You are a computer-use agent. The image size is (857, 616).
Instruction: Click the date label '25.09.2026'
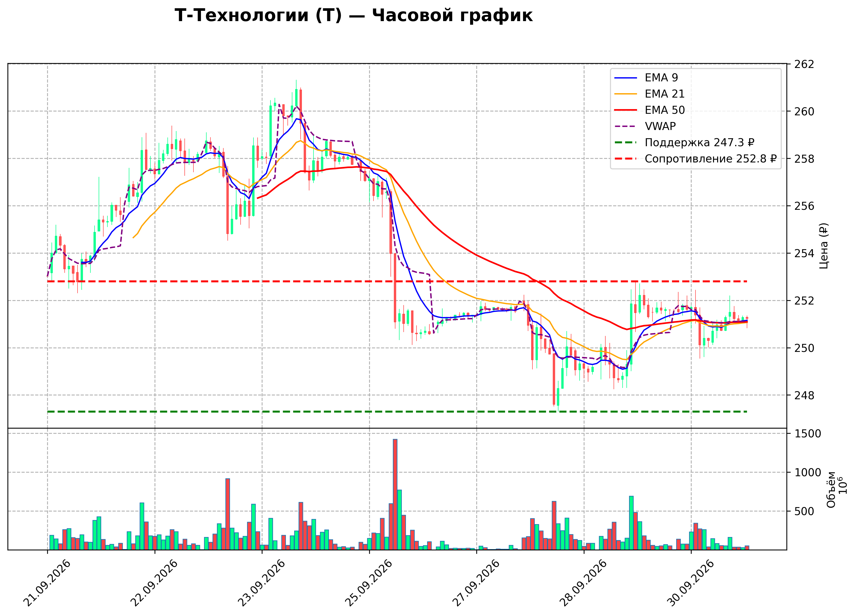(369, 583)
